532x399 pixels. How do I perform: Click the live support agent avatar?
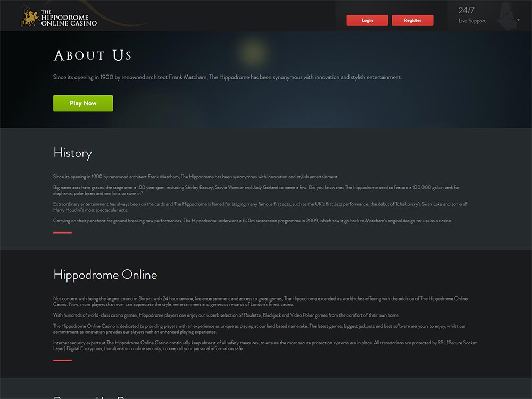[x=507, y=15]
